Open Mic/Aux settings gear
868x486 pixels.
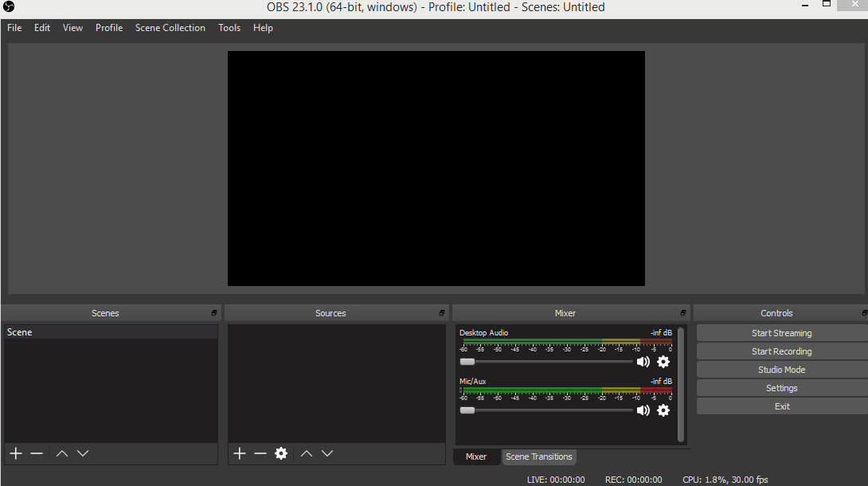click(663, 410)
